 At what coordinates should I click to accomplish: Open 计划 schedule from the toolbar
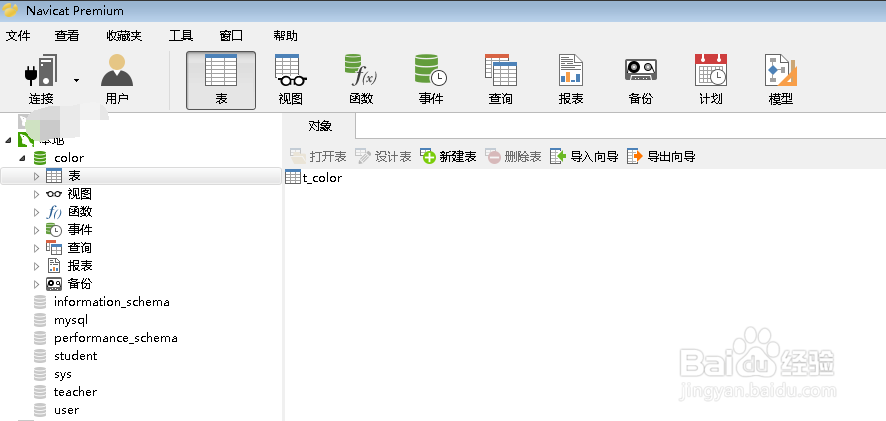coord(711,80)
